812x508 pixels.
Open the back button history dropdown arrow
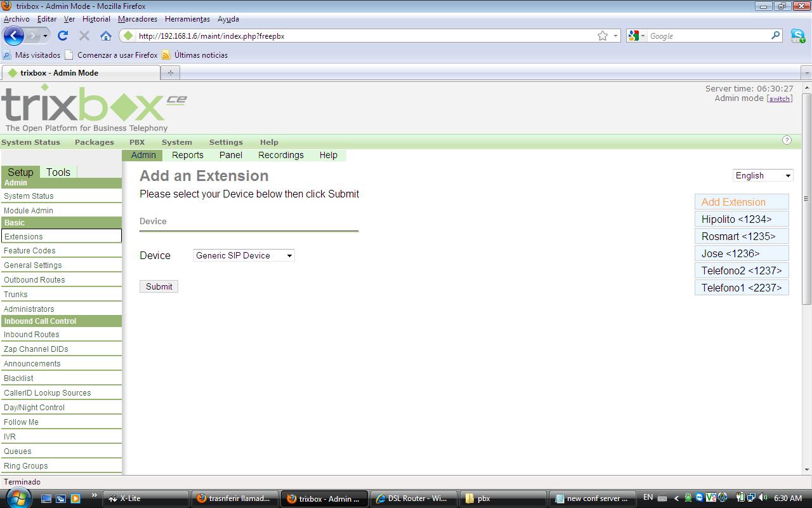[45, 36]
